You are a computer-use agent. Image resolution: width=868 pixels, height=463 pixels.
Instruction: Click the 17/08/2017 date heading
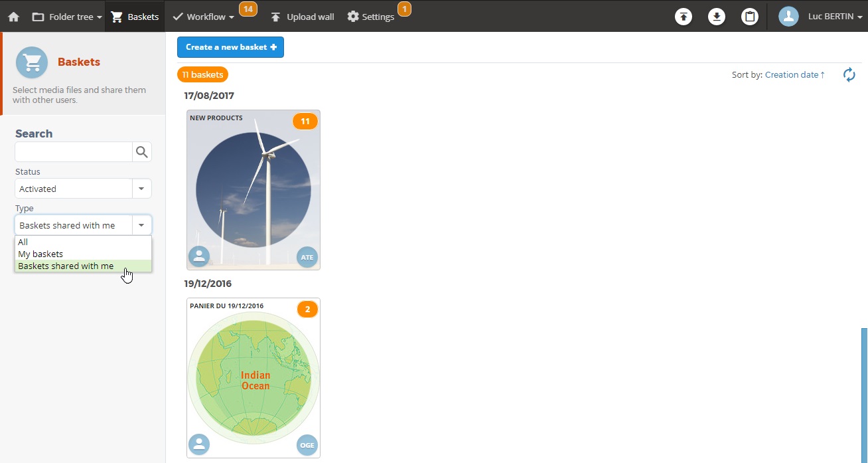[x=209, y=96]
